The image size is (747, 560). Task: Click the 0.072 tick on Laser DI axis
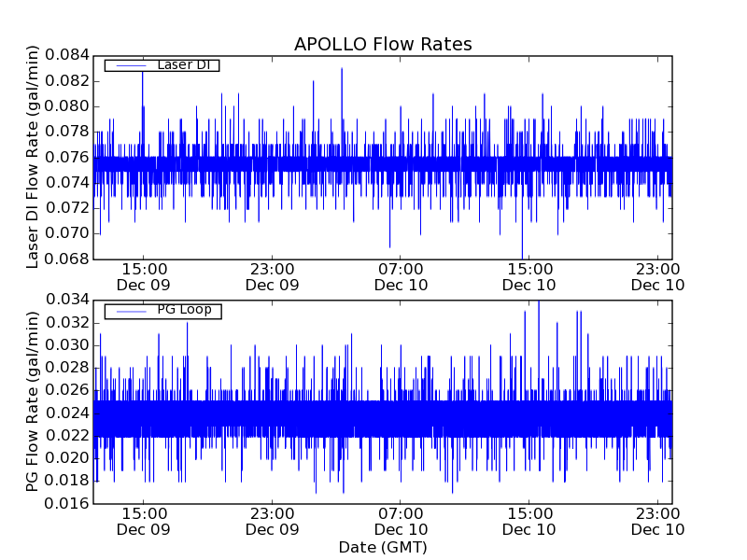pos(67,208)
